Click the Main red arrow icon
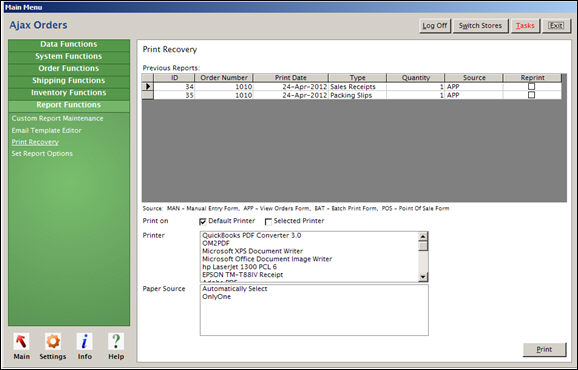The width and height of the screenshot is (578, 370). click(x=21, y=342)
